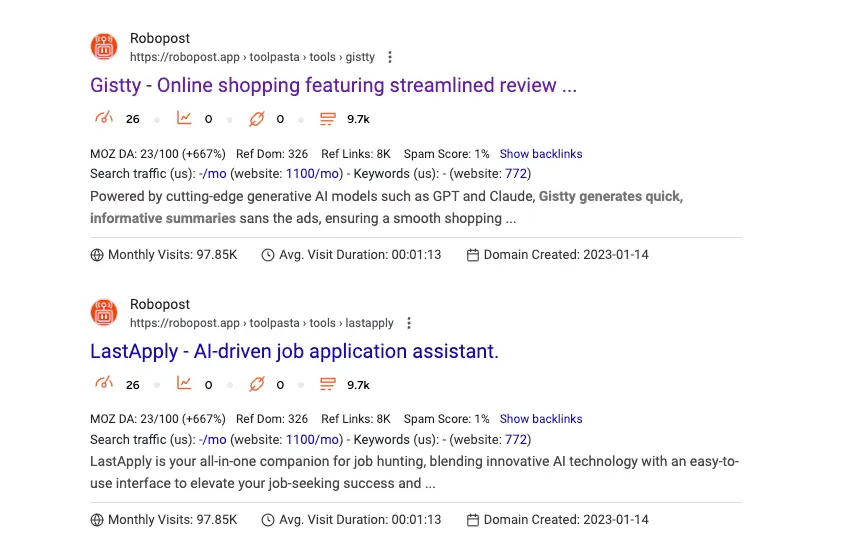This screenshot has width=848, height=559.
Task: Click the 772 keywords link under Gistty
Action: [x=516, y=174]
